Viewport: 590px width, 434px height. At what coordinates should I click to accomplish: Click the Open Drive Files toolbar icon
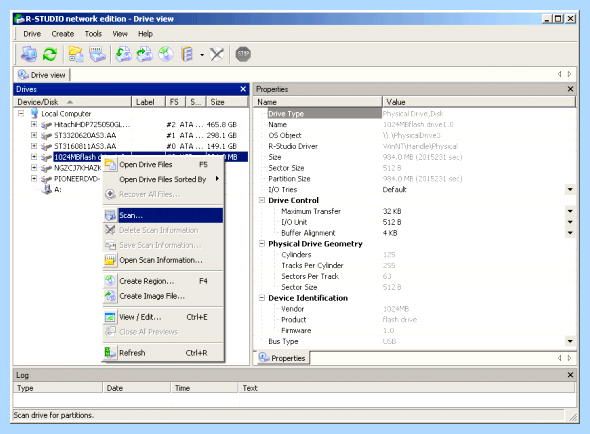point(76,54)
